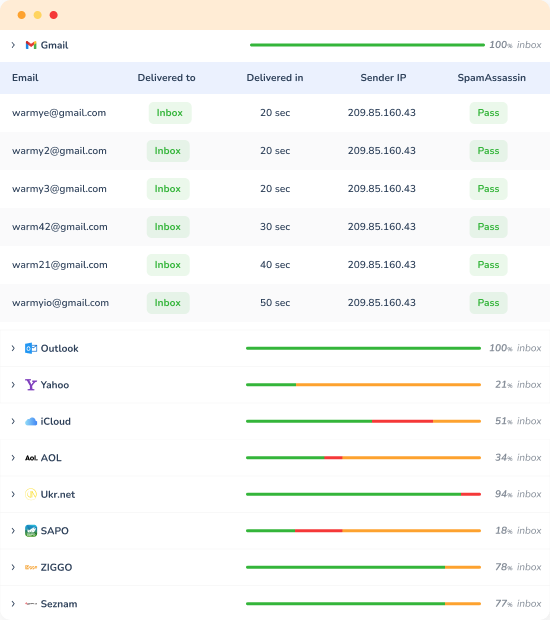
Task: Click the Sender IP column header
Action: (x=383, y=78)
